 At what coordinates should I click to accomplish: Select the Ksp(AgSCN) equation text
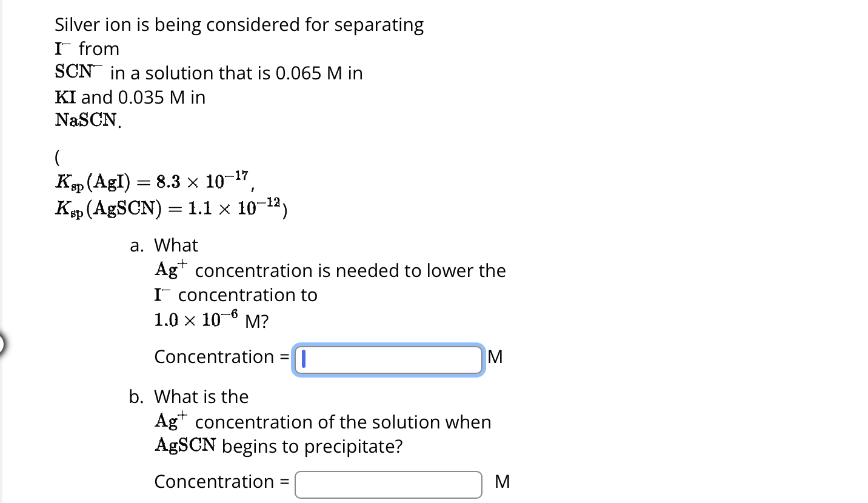171,208
